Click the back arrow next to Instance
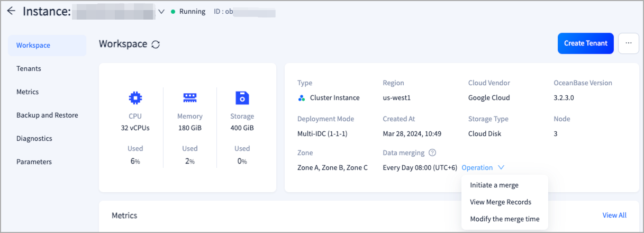644x233 pixels. (x=11, y=11)
